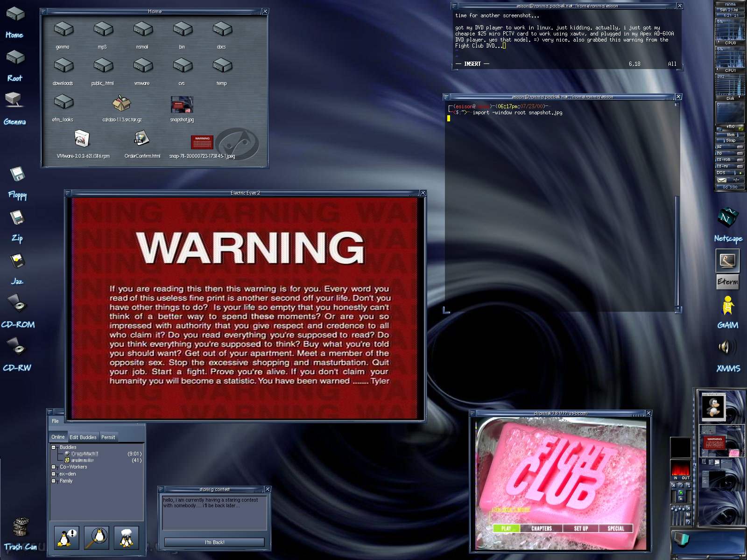Collapse the ex-den group in buddy list
747x560 pixels.
pos(54,474)
